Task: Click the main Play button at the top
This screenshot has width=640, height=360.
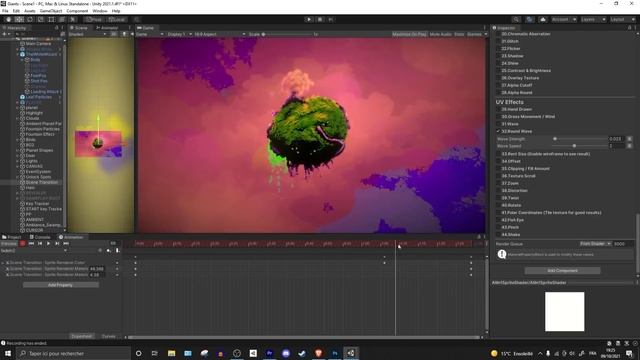Action: [309, 19]
